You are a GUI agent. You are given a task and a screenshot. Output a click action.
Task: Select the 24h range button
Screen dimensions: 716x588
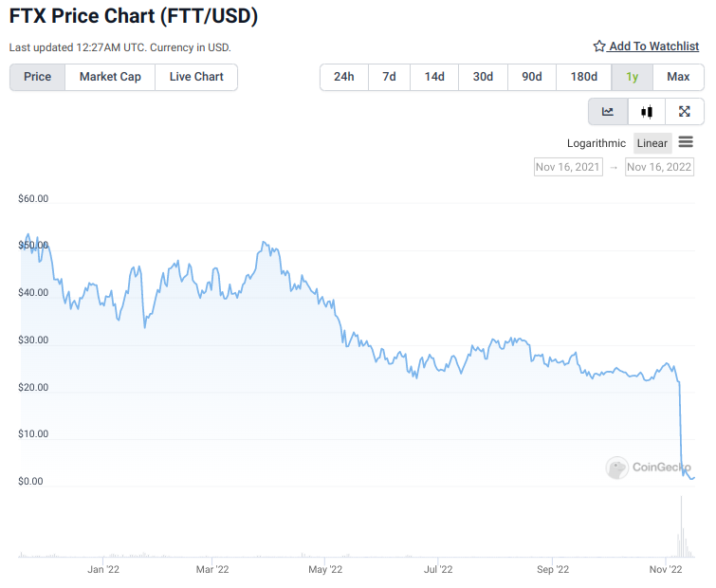click(x=344, y=77)
